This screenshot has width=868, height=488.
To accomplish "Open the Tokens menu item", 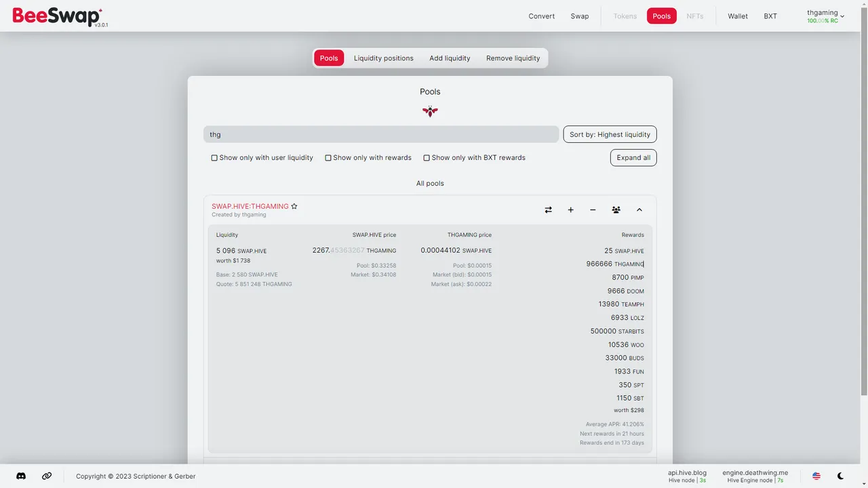I will (x=625, y=16).
